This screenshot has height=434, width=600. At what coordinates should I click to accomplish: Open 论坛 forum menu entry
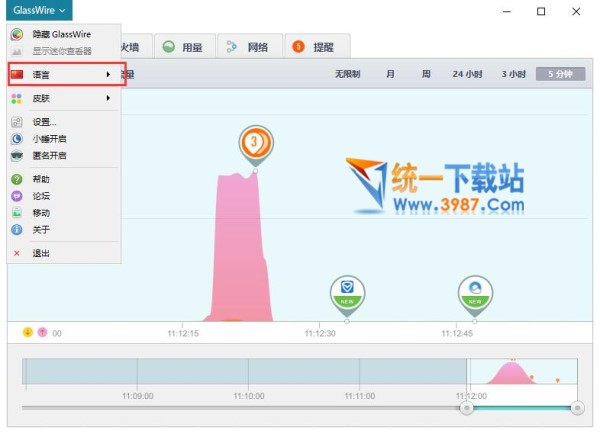[x=64, y=196]
